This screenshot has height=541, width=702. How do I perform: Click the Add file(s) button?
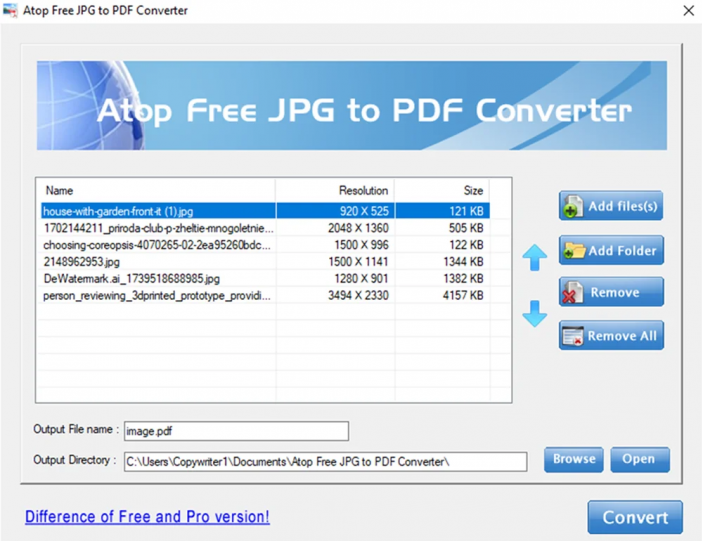click(610, 206)
